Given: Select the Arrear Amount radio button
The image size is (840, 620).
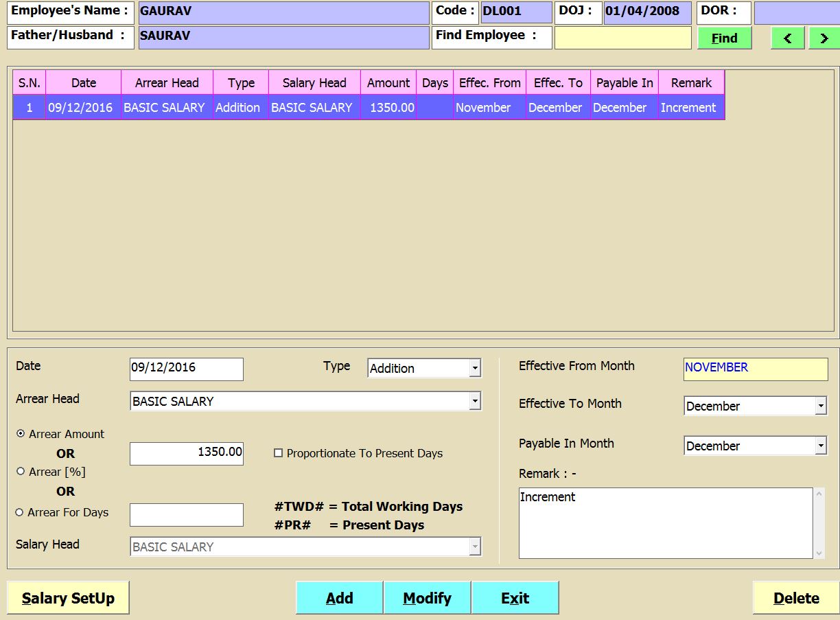Looking at the screenshot, I should [x=21, y=434].
